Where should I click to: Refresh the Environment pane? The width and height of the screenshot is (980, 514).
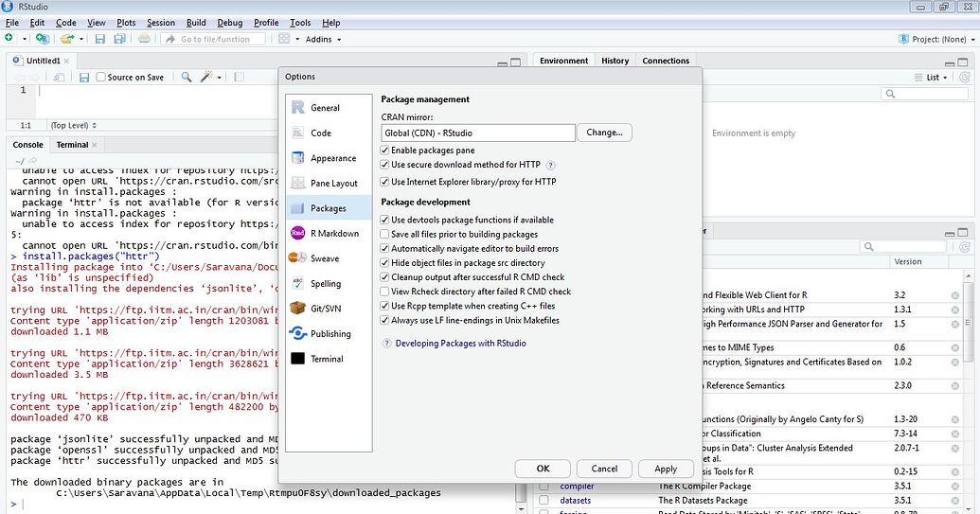coord(969,77)
